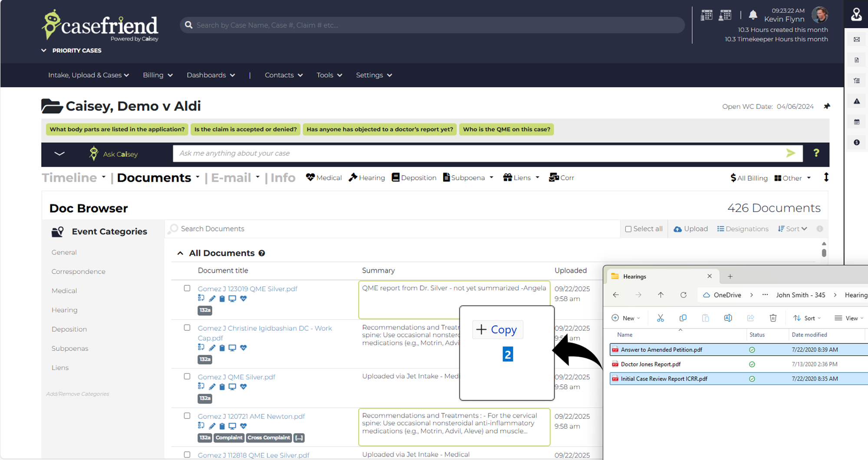Click the notification bell icon
Screen dimensions: 868x460
(x=753, y=15)
